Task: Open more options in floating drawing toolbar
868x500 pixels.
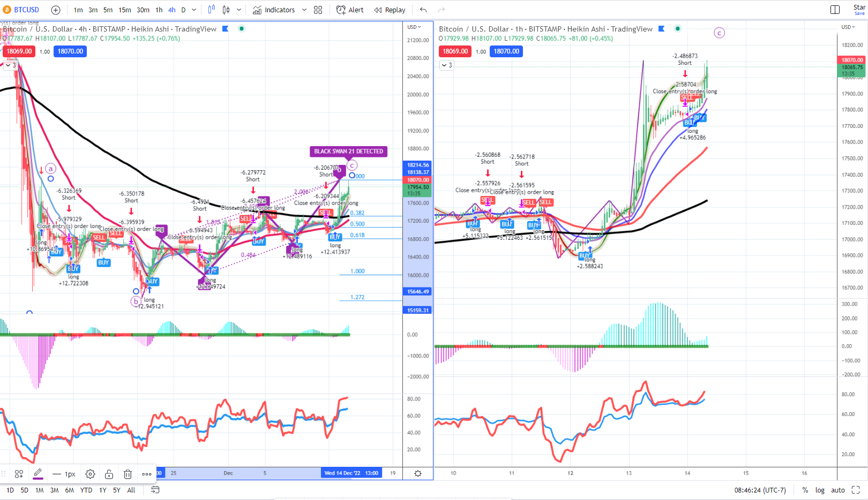Action: tap(146, 474)
